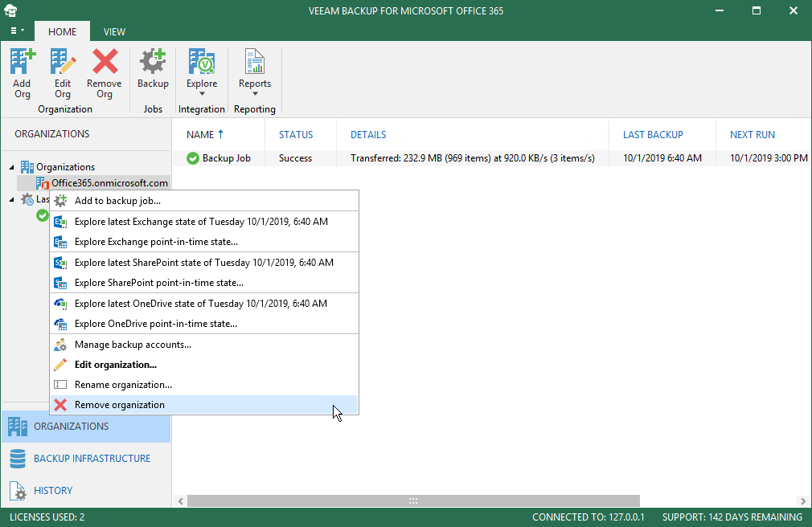The image size is (812, 527).
Task: Collapse the second tree node below Organizations
Action: tap(12, 199)
